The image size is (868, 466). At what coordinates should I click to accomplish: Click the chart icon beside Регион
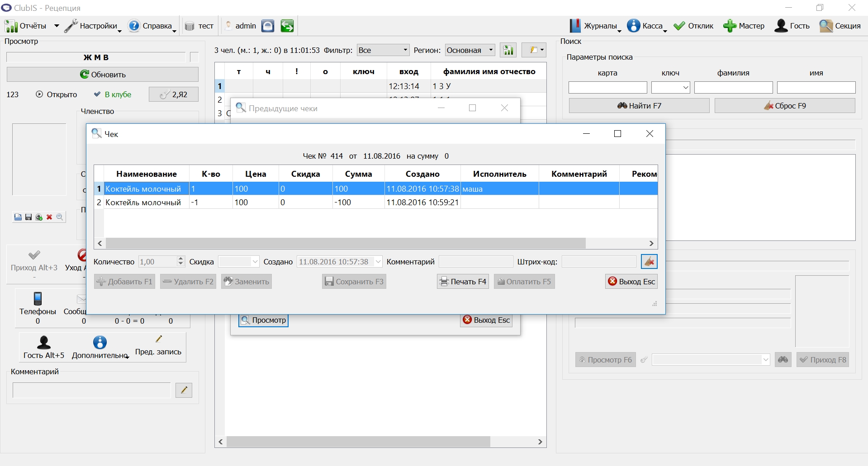click(508, 50)
